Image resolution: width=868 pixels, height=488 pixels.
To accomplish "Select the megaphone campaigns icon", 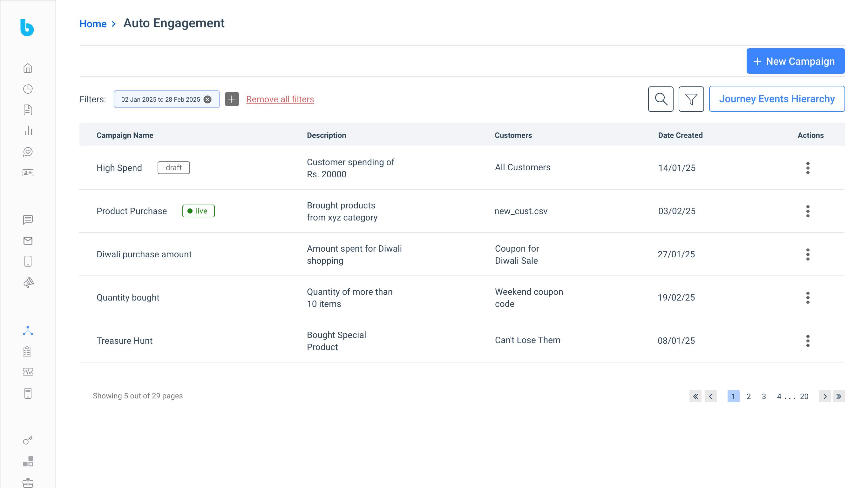I will coord(28,282).
